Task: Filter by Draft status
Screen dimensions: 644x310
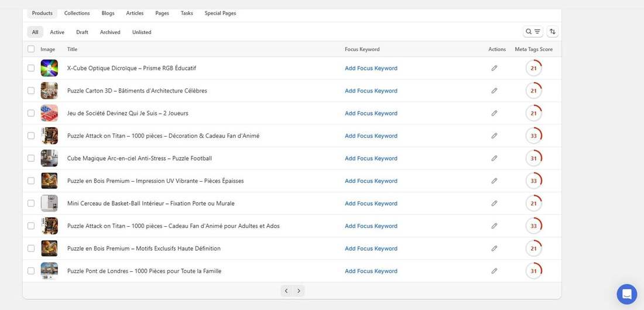Action: pos(82,32)
